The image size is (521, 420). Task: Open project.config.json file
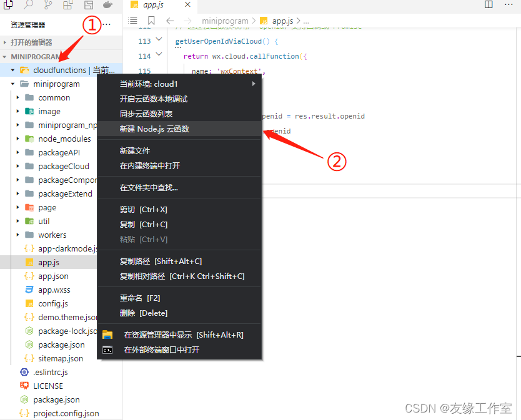(66, 413)
